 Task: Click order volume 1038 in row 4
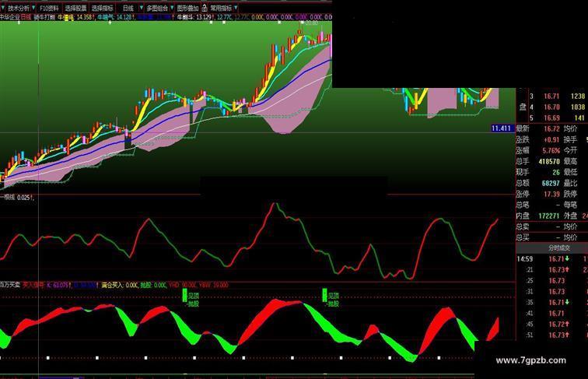578,107
